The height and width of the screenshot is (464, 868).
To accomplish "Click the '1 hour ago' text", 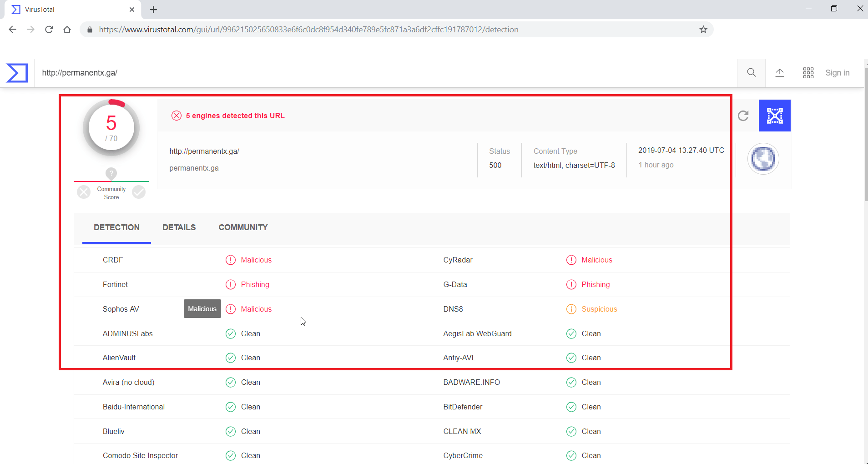I will (x=656, y=165).
